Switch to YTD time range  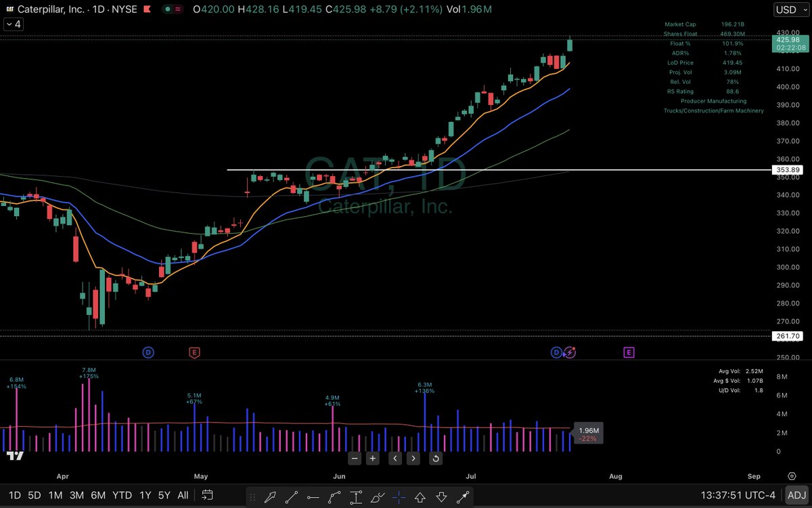122,495
